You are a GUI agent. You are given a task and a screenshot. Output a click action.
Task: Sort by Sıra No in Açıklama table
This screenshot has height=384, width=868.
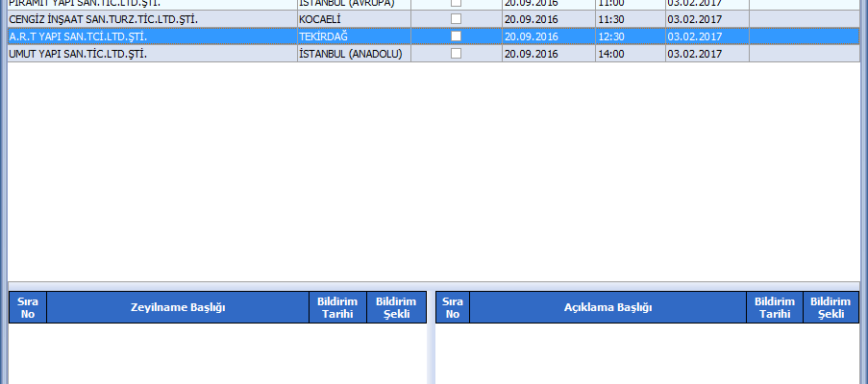point(453,307)
